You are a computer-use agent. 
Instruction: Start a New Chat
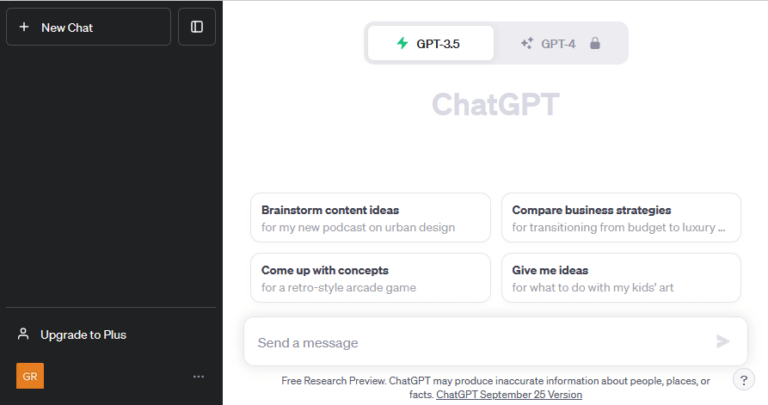(88, 27)
